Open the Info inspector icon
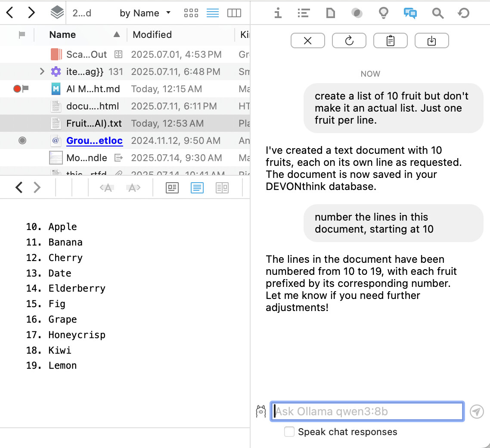The width and height of the screenshot is (490, 448). 278,13
